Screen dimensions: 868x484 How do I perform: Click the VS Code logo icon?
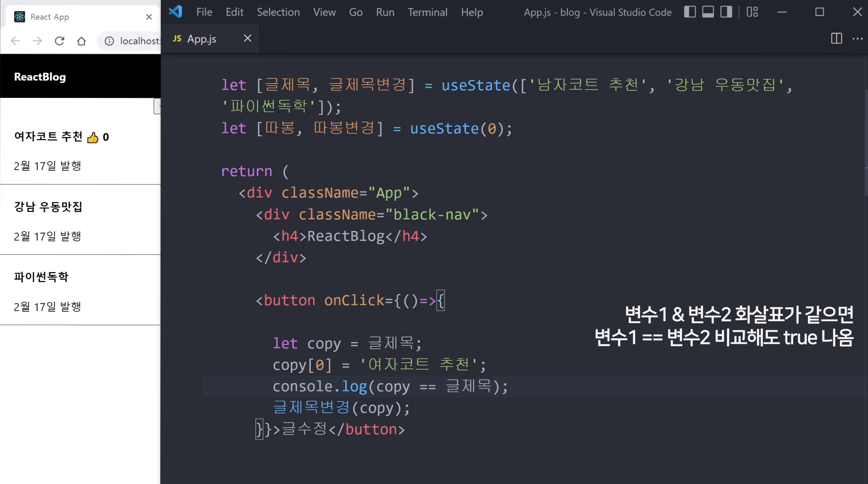175,12
